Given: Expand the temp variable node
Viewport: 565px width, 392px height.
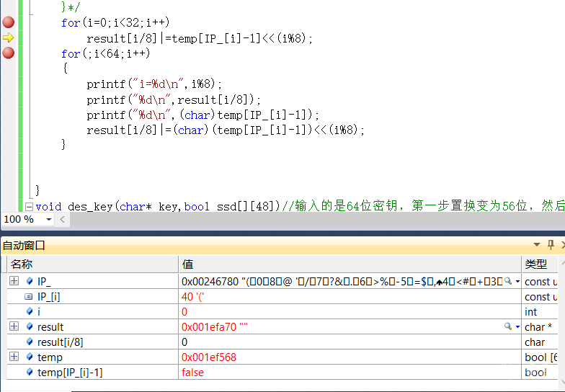Looking at the screenshot, I should (14, 357).
